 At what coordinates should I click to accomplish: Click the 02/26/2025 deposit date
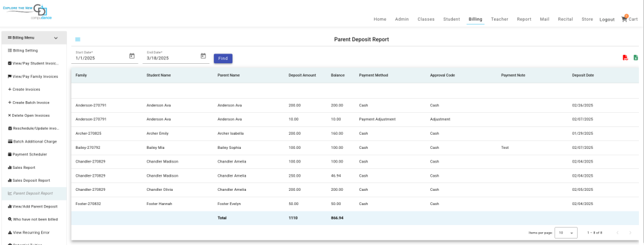coord(583,105)
